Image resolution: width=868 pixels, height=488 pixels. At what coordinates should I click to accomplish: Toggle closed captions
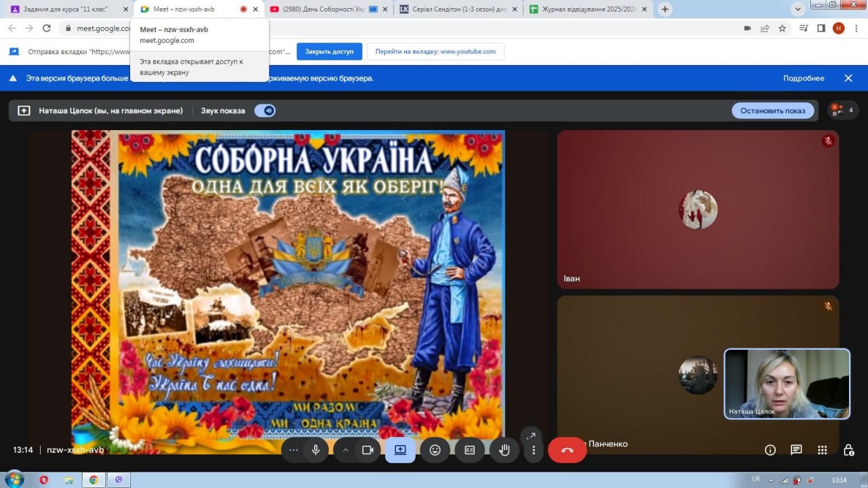click(469, 450)
